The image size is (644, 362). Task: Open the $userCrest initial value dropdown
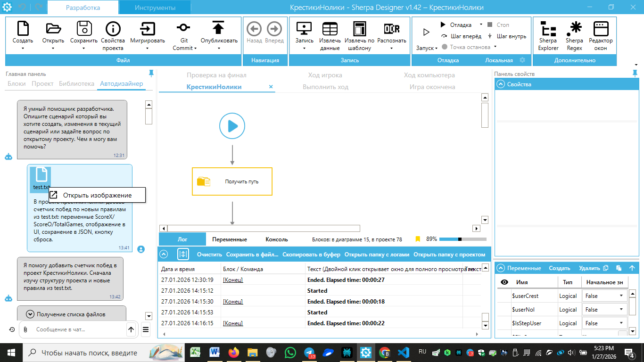621,296
